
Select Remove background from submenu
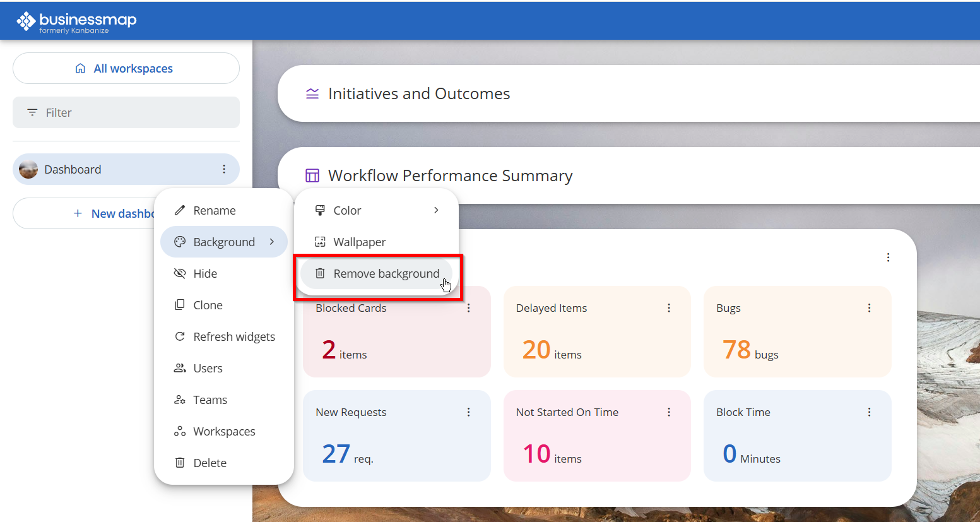coord(386,273)
